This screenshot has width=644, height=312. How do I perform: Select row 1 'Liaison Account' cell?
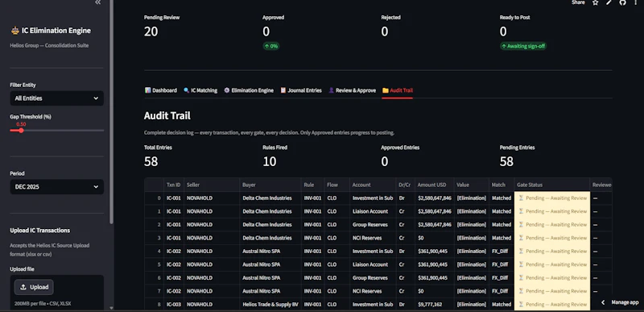373,211
